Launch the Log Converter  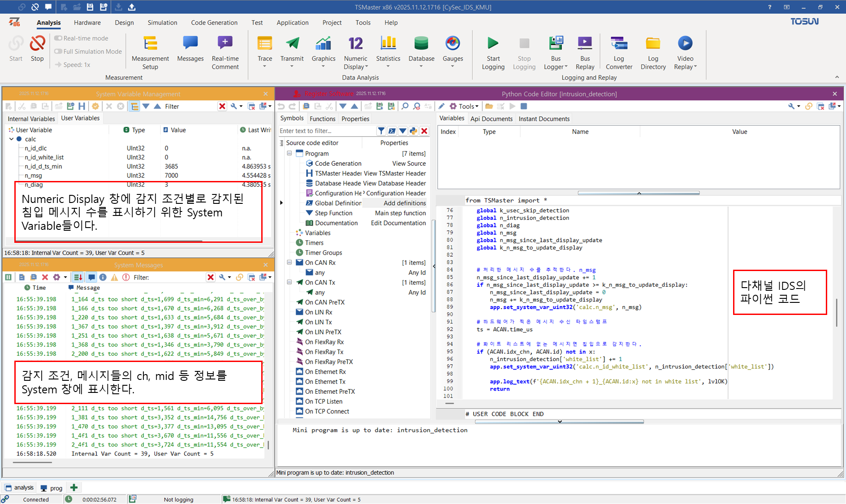619,53
